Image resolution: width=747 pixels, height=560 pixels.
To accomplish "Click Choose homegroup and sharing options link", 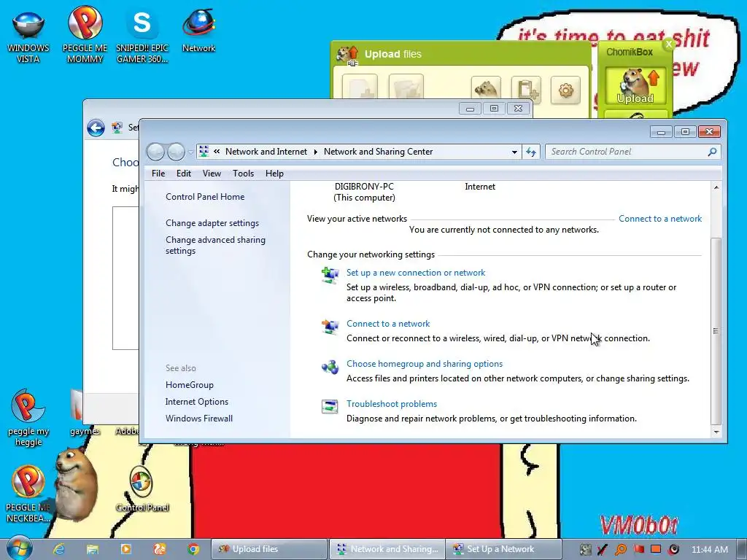I will [x=425, y=364].
